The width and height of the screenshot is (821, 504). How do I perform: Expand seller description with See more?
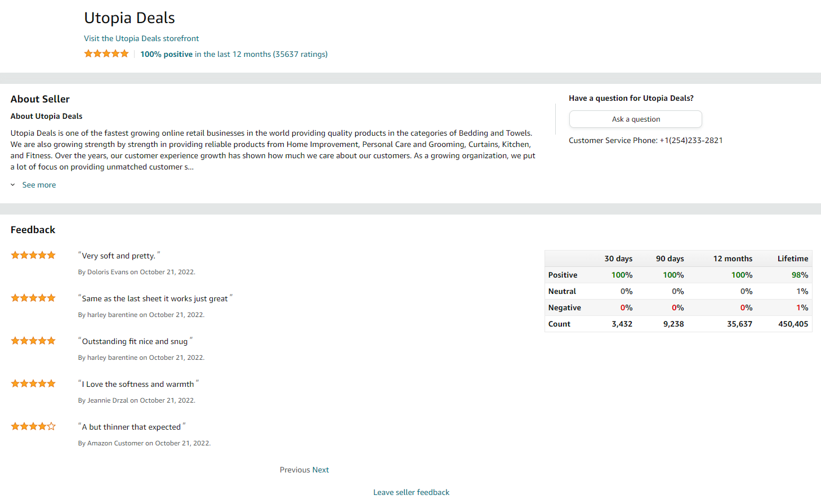click(39, 185)
